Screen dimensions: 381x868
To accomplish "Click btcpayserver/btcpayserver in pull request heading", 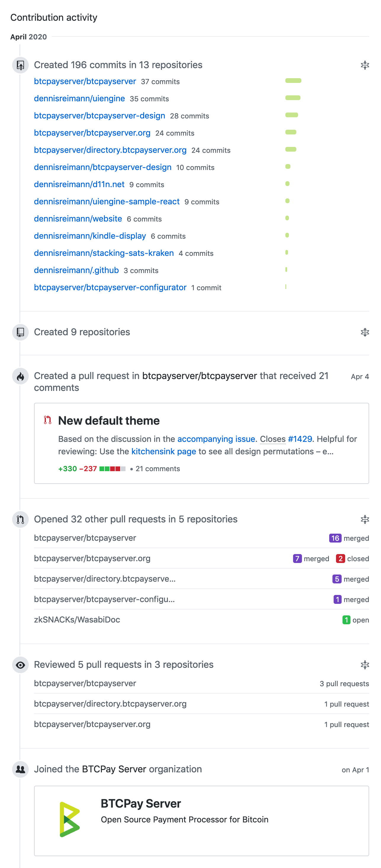I will pyautogui.click(x=200, y=376).
